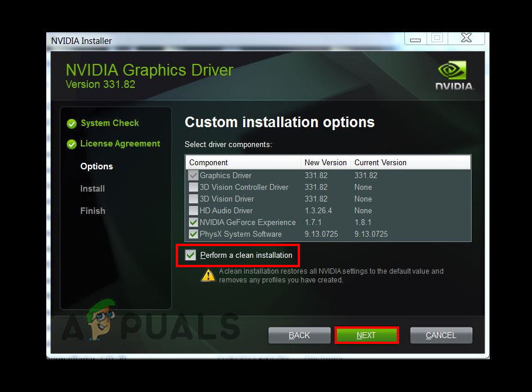Click the '1.8.1' current version cell

(363, 222)
